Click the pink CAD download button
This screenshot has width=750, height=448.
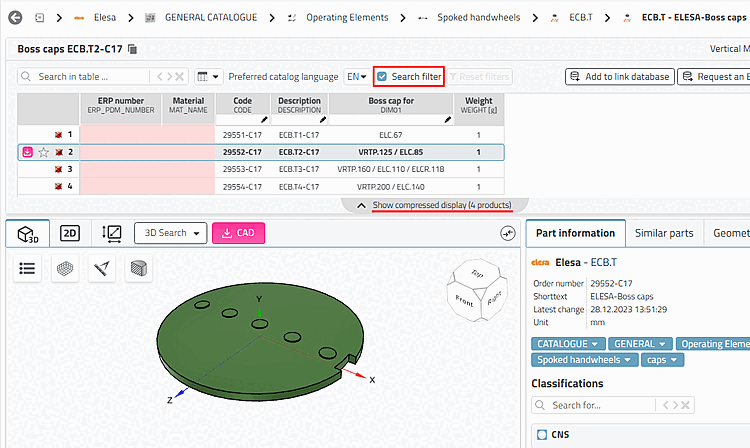coord(238,233)
